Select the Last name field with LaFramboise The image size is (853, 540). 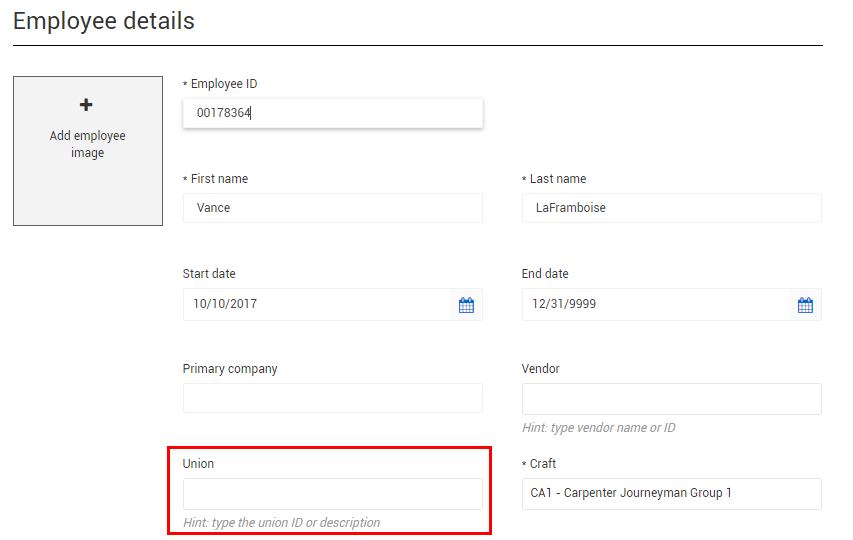pyautogui.click(x=671, y=208)
